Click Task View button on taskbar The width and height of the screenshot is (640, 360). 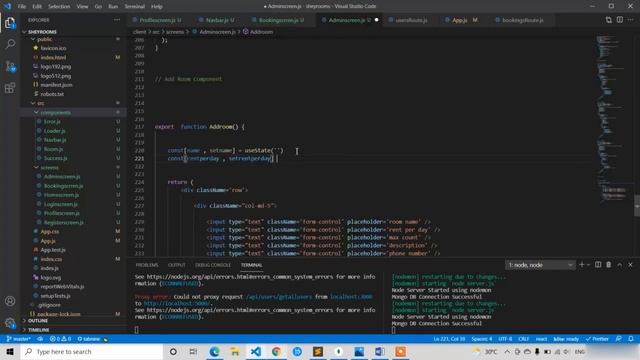coord(193,351)
